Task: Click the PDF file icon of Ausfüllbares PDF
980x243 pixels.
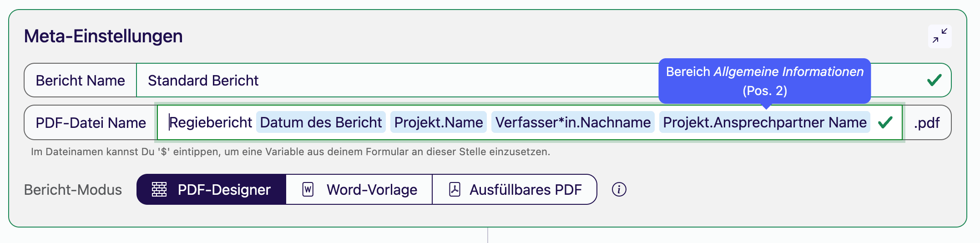Action: coord(455,189)
